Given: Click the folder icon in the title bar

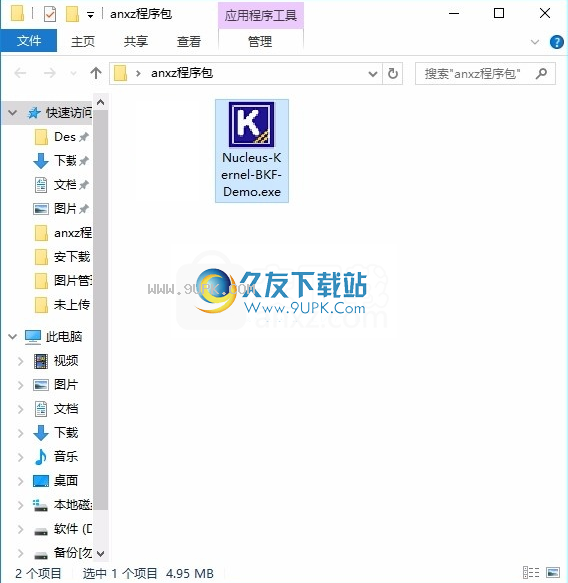Looking at the screenshot, I should [17, 14].
